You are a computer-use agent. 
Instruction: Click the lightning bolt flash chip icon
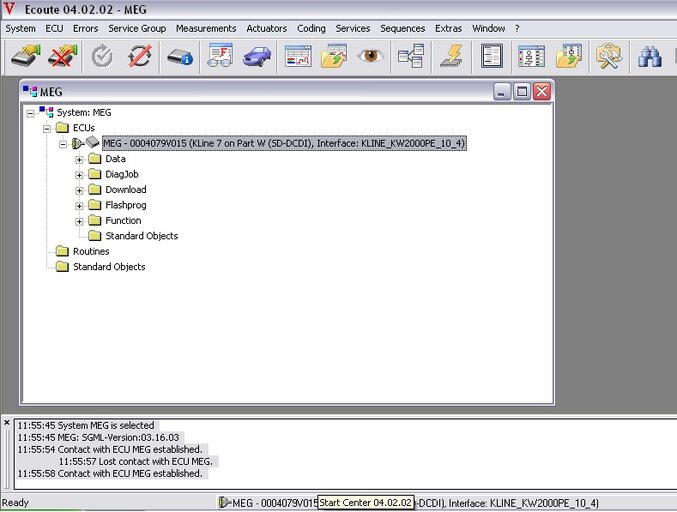452,55
